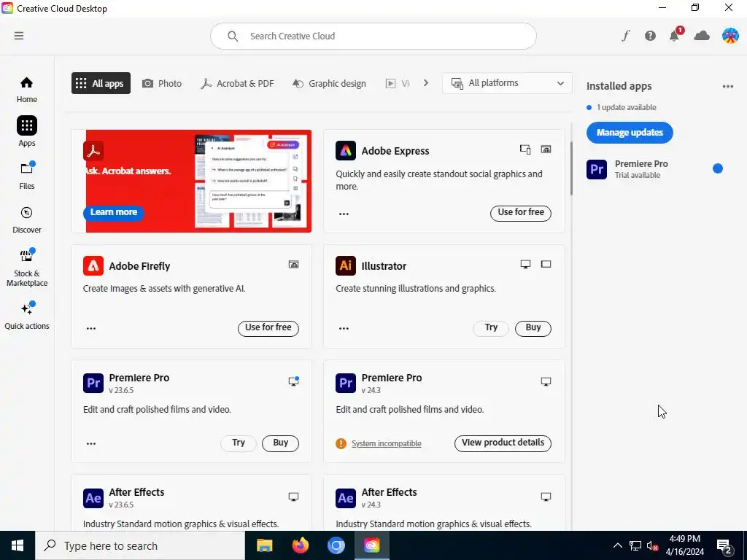The width and height of the screenshot is (747, 560).
Task: Open the notifications bell
Action: 675,36
